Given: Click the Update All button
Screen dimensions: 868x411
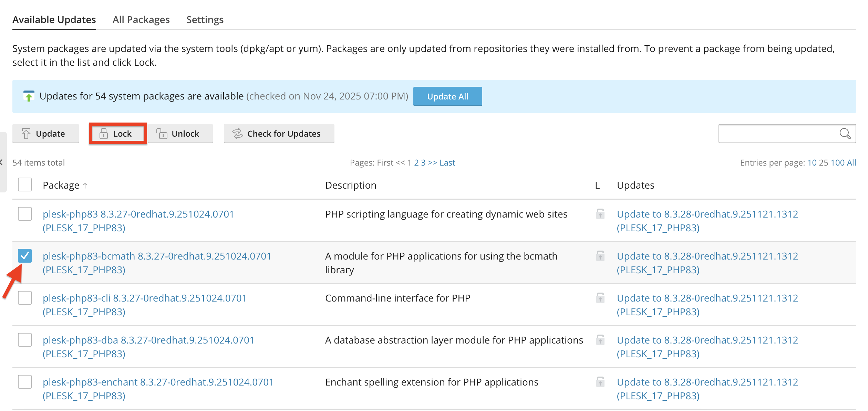Looking at the screenshot, I should (447, 96).
